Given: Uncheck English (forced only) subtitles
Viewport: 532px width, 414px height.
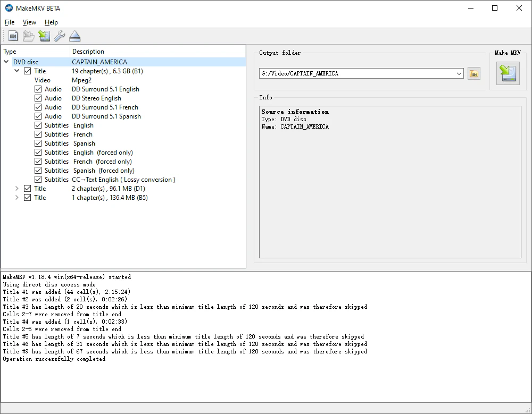Looking at the screenshot, I should click(38, 153).
